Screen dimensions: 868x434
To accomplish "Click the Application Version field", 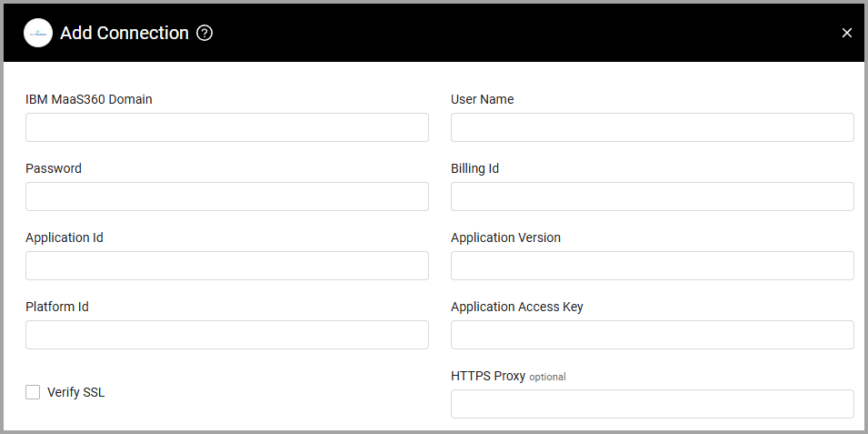I will click(652, 266).
